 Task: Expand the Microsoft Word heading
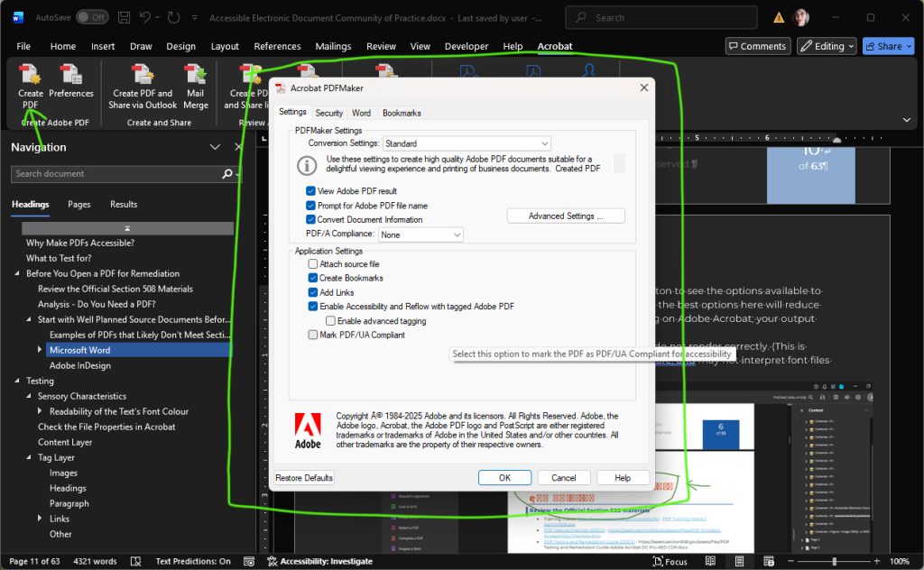pos(40,350)
